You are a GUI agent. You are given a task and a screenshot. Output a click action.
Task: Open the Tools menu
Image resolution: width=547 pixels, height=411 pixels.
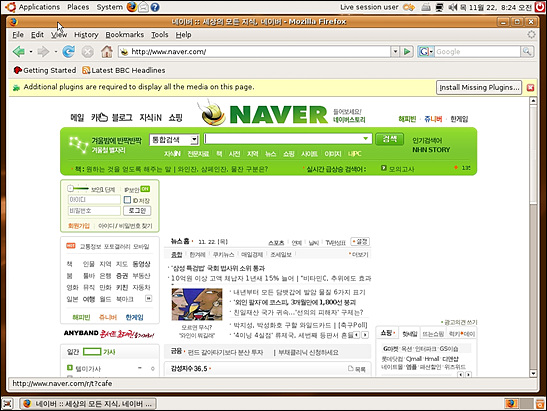click(159, 35)
